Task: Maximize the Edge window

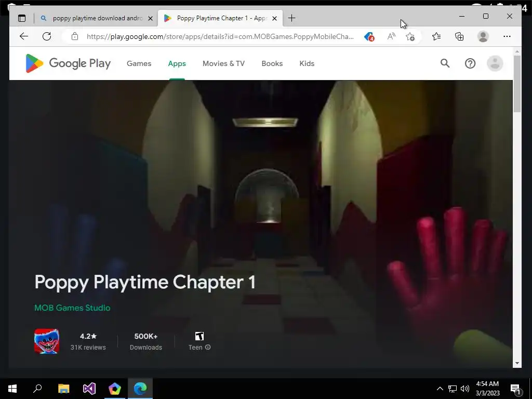Action: click(x=486, y=16)
